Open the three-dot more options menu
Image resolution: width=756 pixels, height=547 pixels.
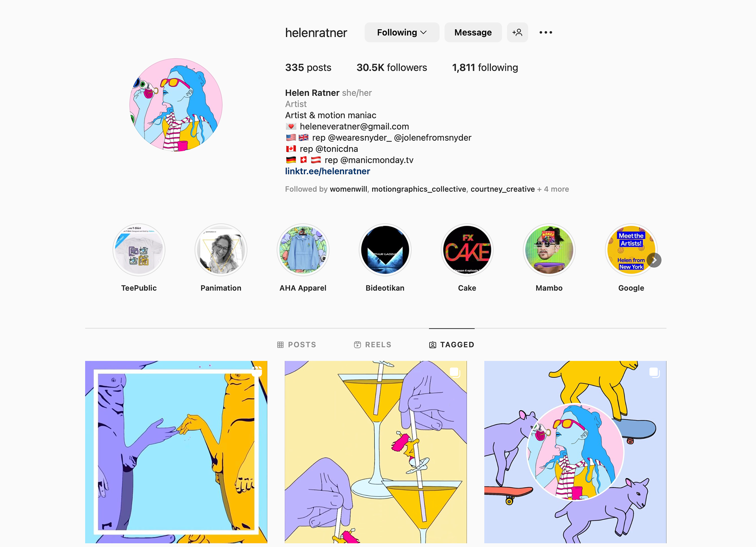pos(545,32)
